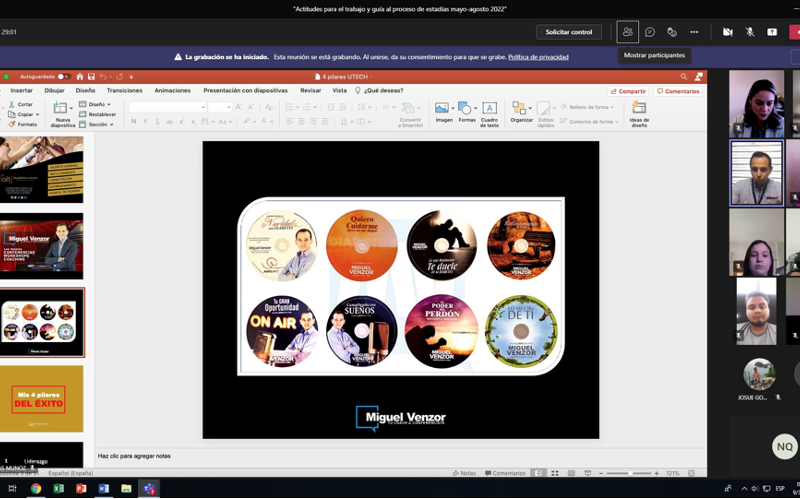
Task: Open the Teams meeting chat
Action: tap(650, 32)
